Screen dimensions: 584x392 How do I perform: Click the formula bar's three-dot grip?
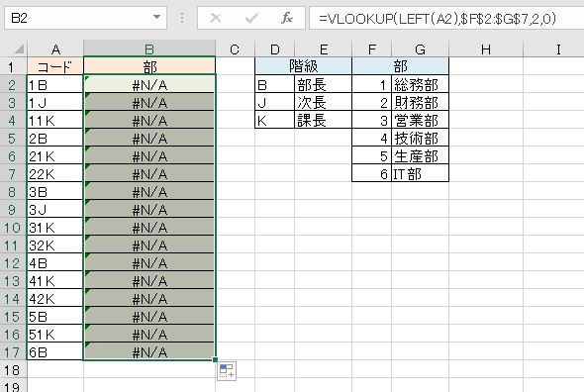[x=182, y=18]
